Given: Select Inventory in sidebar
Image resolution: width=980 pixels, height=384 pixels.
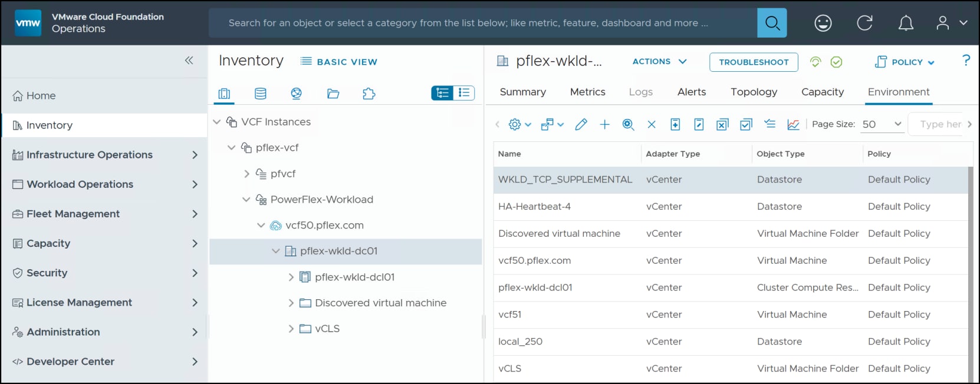Looking at the screenshot, I should (x=104, y=125).
